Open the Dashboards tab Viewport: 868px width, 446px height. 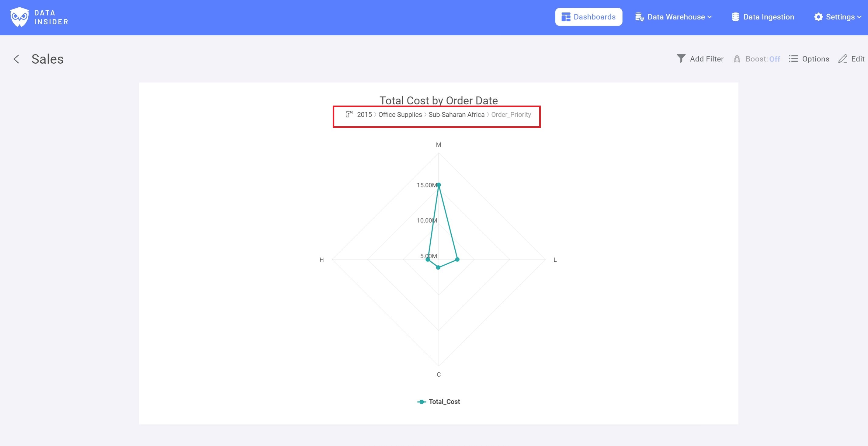coord(588,17)
